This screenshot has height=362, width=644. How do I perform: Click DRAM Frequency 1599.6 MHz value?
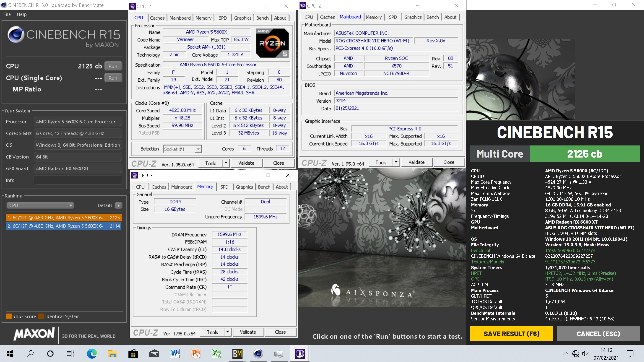click(x=229, y=234)
